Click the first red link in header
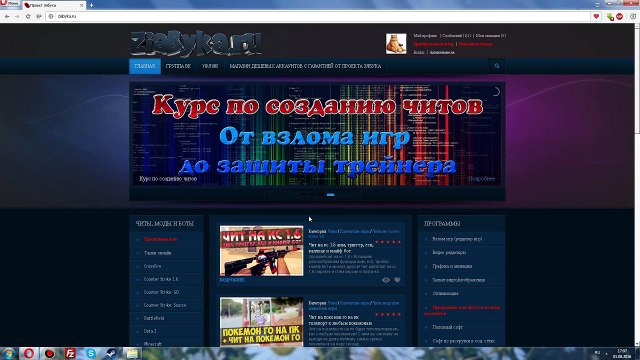Image resolution: width=640 pixels, height=360 pixels. point(433,44)
